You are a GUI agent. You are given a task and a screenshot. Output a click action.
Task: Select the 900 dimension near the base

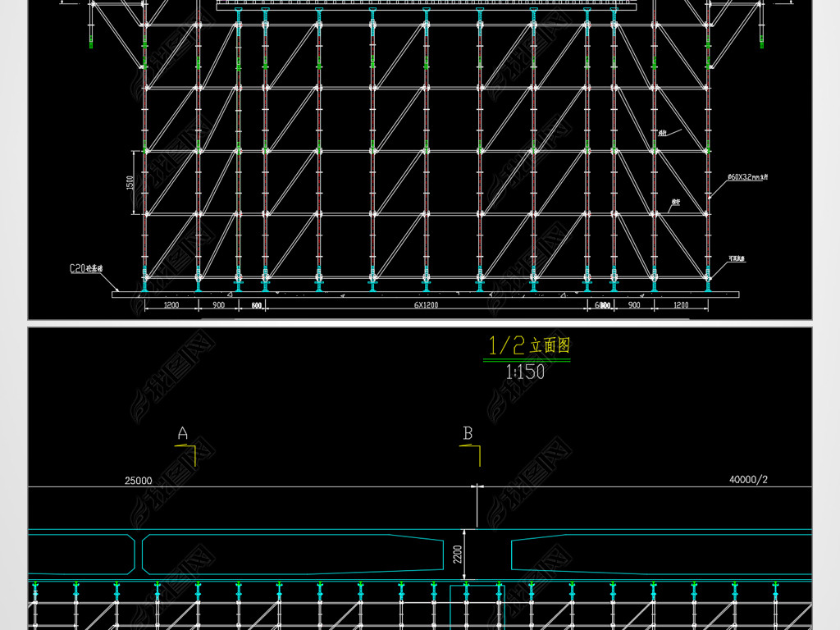[217, 304]
